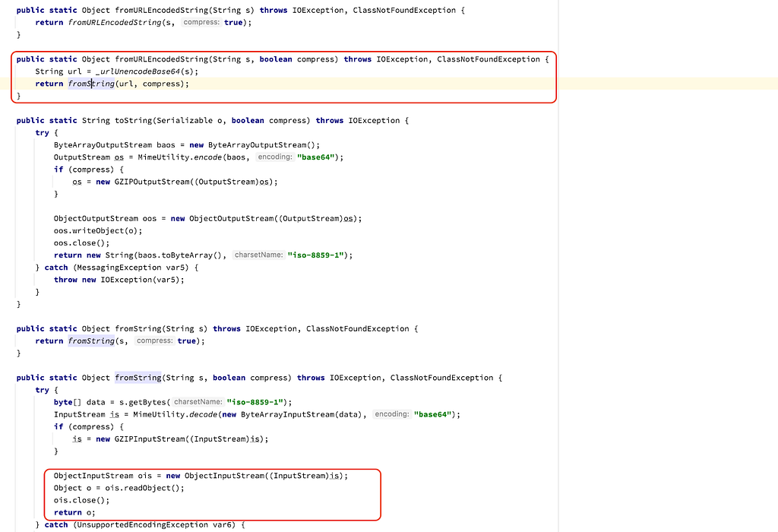The image size is (778, 532).
Task: Click the GZIPOutputStream constructor
Action: pos(152,182)
